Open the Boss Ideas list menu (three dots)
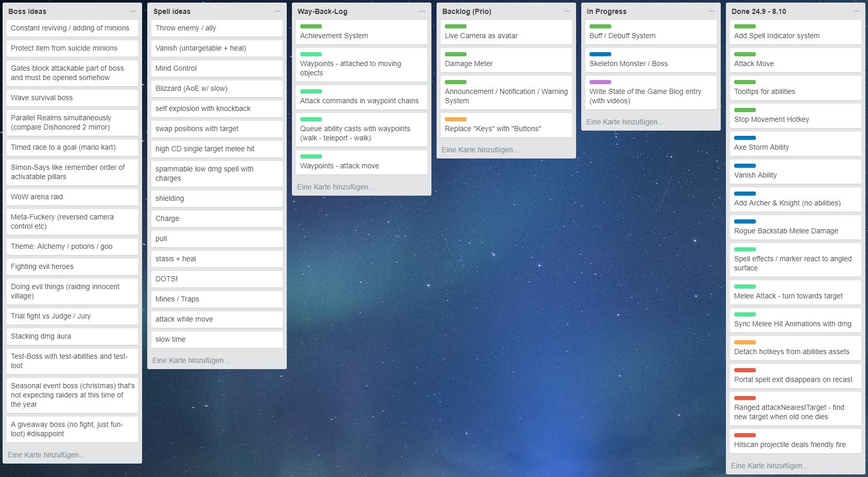This screenshot has height=477, width=868. click(x=133, y=11)
